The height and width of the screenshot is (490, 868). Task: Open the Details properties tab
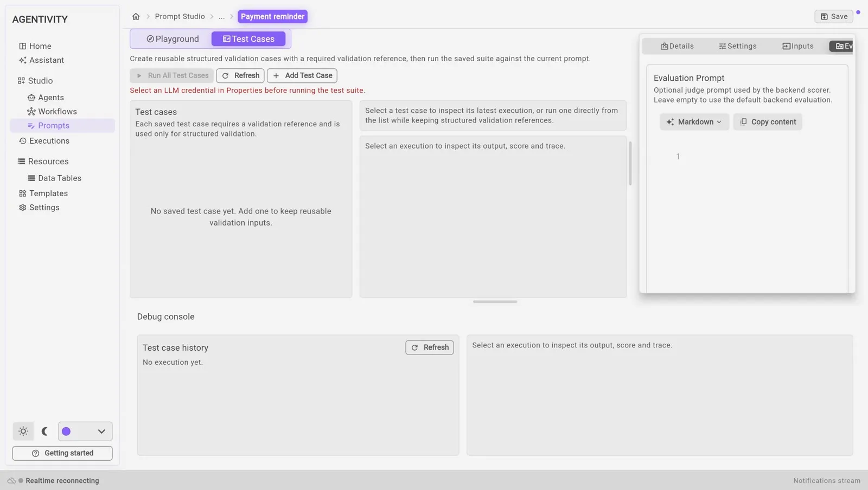(676, 46)
